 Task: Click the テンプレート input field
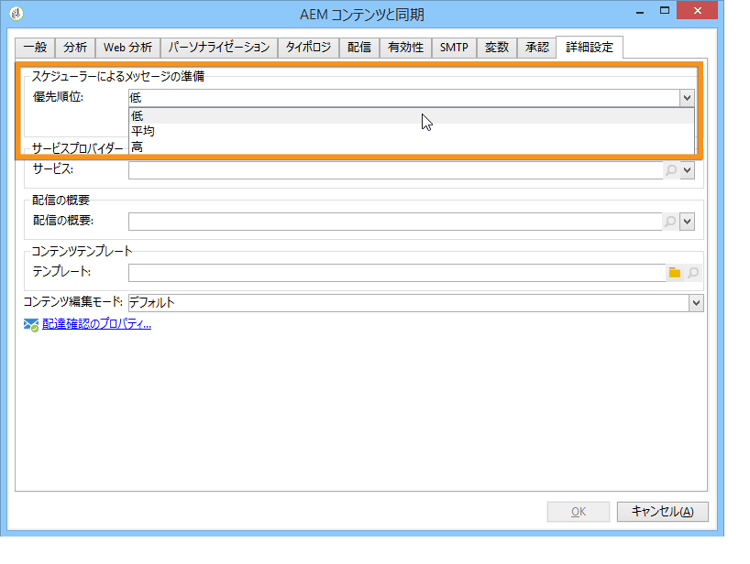pos(397,273)
